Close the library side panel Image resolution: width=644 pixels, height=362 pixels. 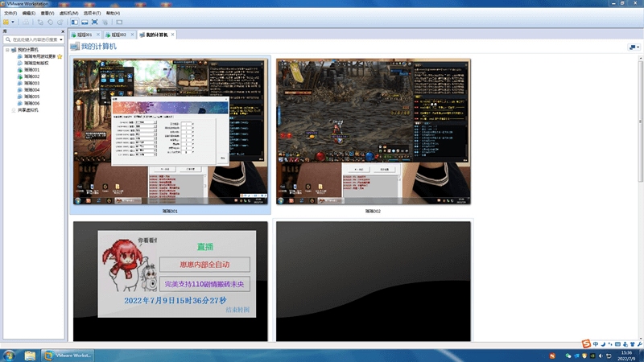pos(63,31)
